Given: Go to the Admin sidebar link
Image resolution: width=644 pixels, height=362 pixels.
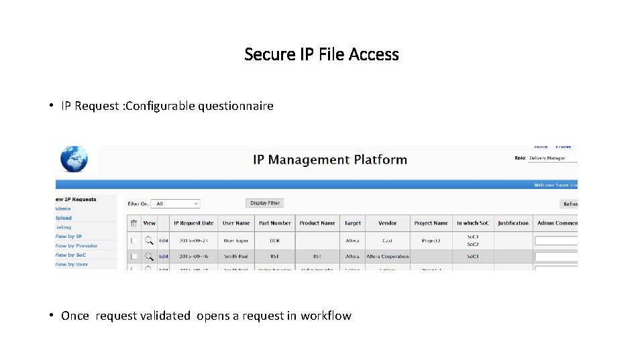Looking at the screenshot, I should (63, 208).
